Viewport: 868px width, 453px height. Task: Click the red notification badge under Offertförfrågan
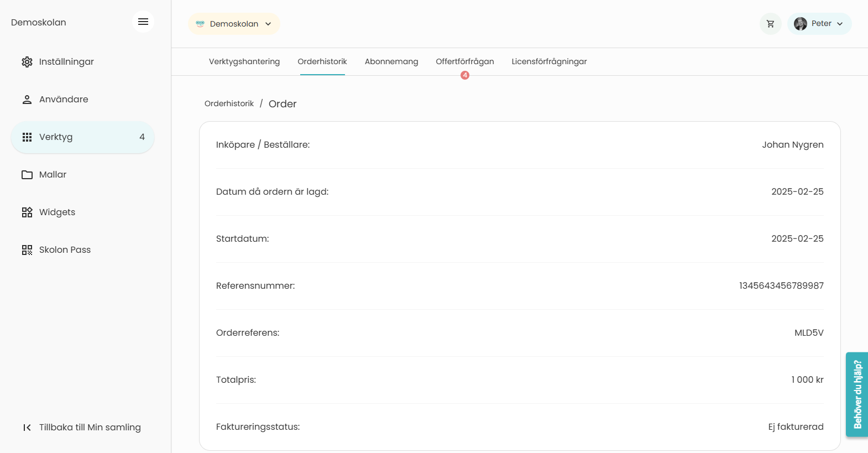(465, 75)
